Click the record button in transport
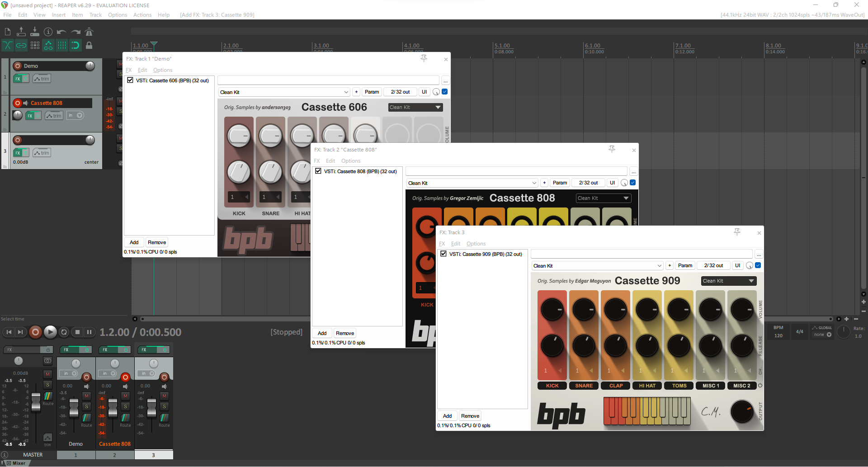 [x=35, y=332]
